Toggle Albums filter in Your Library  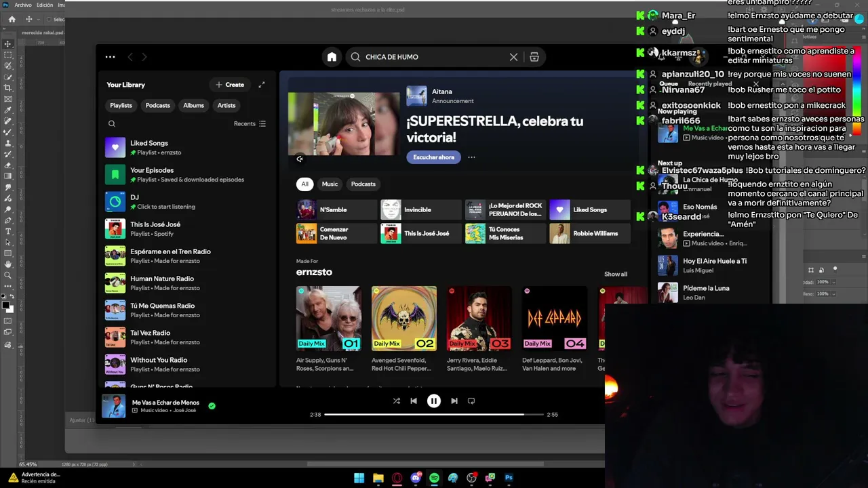click(193, 106)
